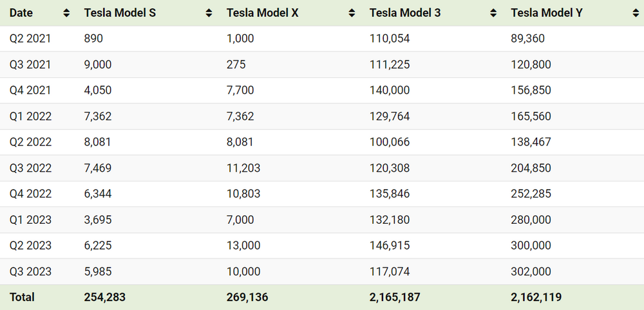Click the Q4 2021 Model Y value 156,850

pyautogui.click(x=531, y=91)
